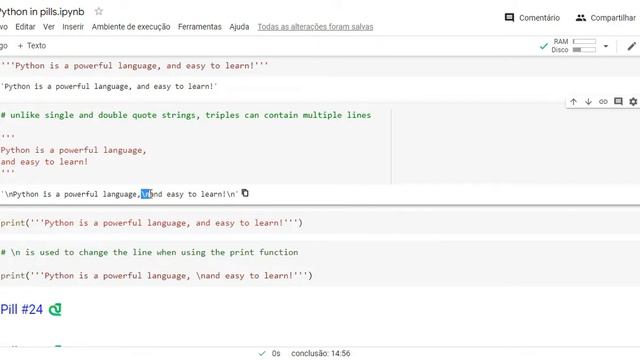The width and height of the screenshot is (640, 360).
Task: Open the Ajuda menu
Action: tap(239, 27)
